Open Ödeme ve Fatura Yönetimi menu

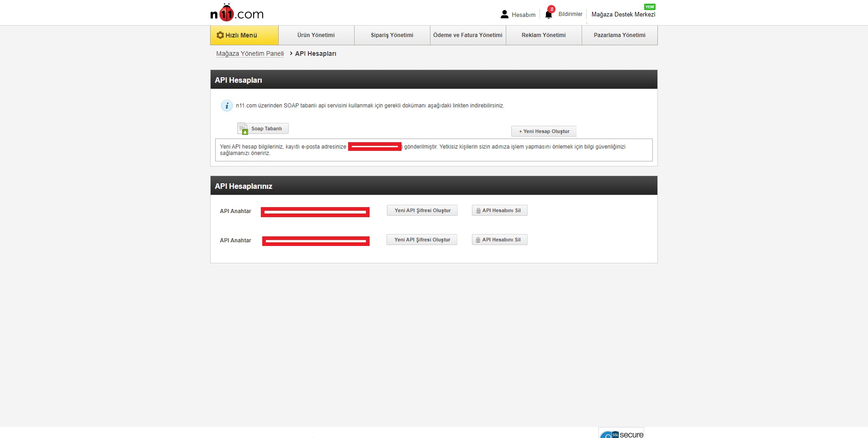(468, 35)
